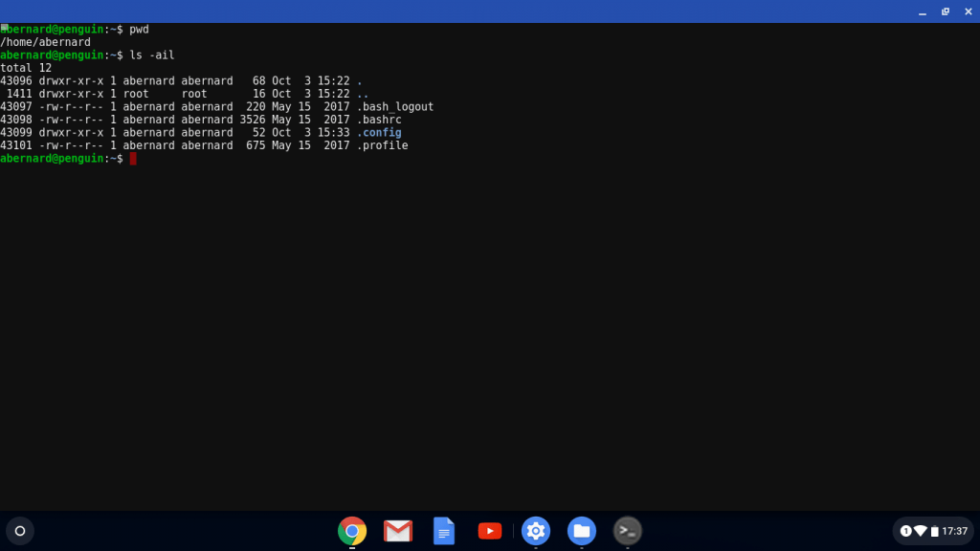Click the battery icon in status tray
The width and height of the screenshot is (980, 551).
(934, 531)
